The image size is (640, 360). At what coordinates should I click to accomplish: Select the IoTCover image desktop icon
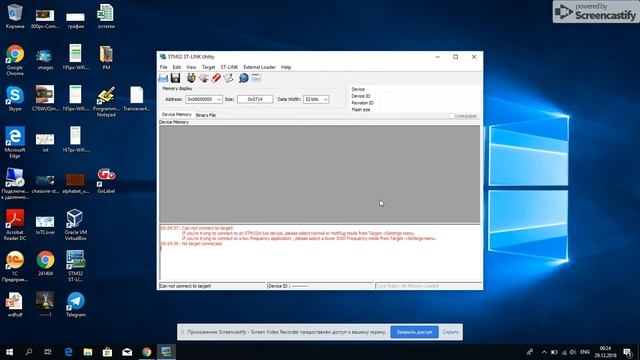45,224
